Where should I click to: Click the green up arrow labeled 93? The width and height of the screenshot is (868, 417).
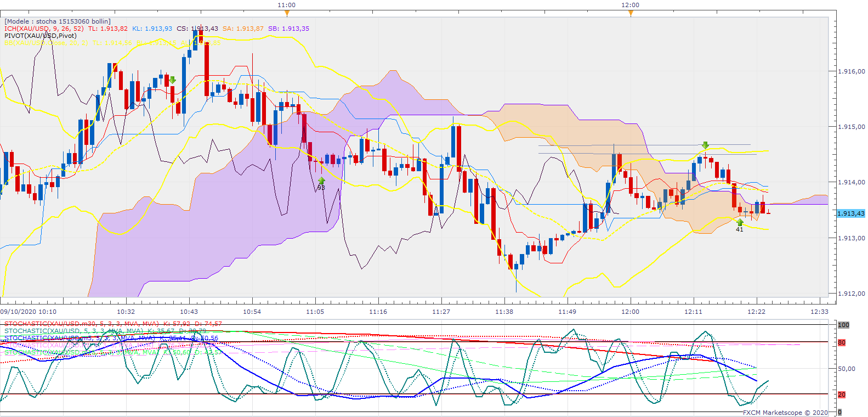click(321, 180)
